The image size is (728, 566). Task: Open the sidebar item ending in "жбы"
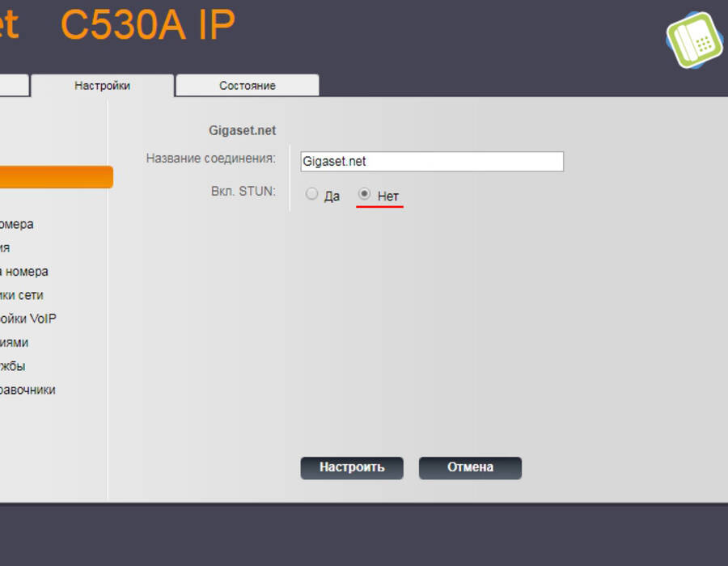(12, 366)
